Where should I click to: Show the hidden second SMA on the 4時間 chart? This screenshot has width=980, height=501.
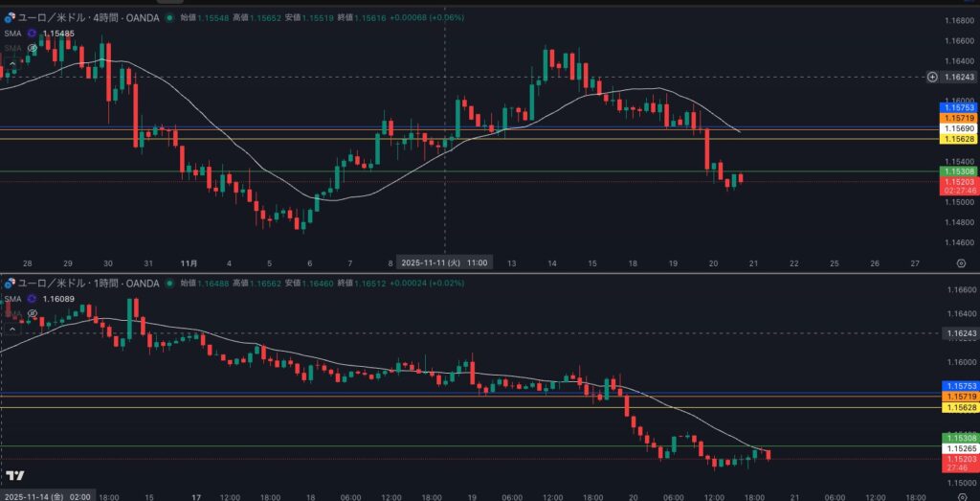[33, 47]
